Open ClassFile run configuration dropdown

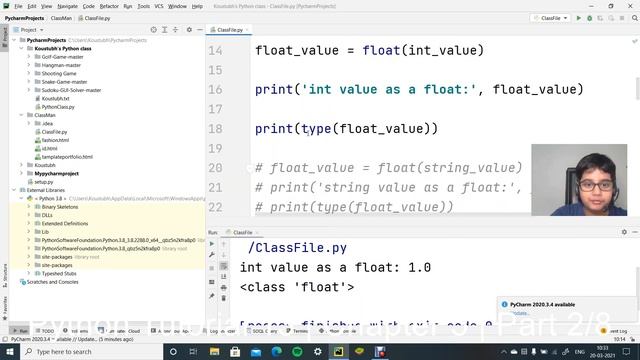(x=551, y=18)
